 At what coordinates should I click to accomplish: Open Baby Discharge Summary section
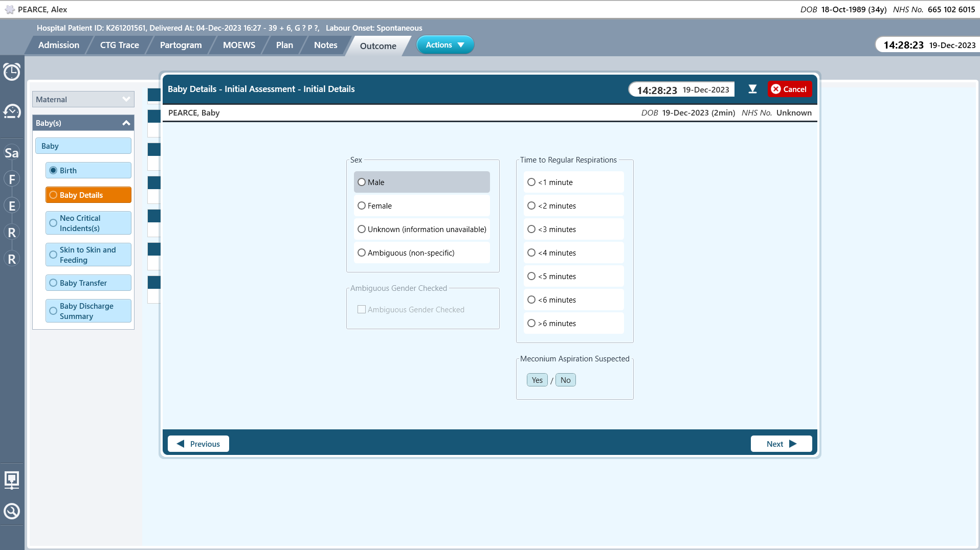(88, 311)
